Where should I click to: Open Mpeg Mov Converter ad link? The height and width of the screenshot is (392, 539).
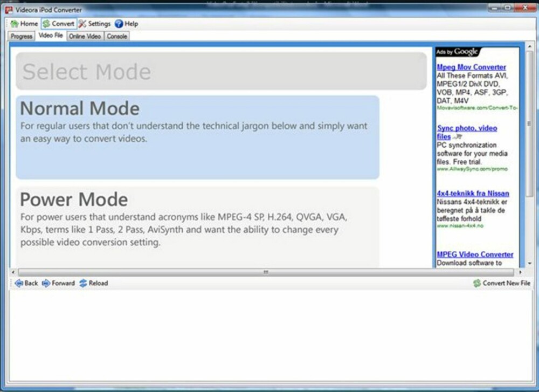471,67
